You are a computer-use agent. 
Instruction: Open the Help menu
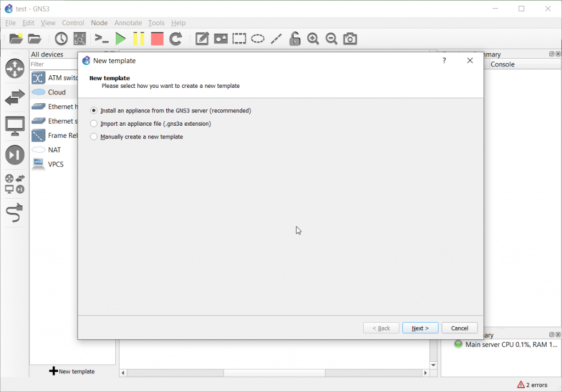[178, 23]
